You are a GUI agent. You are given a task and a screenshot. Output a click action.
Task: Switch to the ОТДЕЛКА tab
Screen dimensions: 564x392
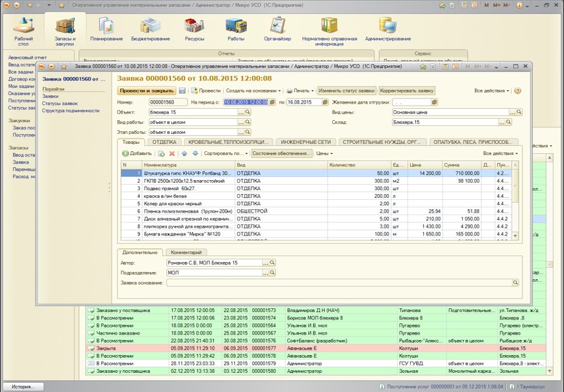(x=164, y=143)
